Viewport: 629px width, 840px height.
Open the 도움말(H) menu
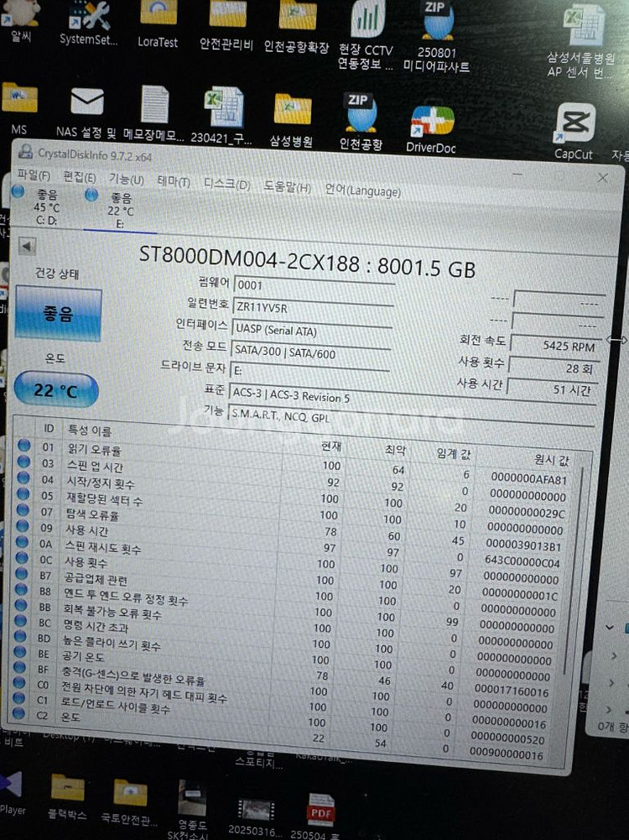288,187
